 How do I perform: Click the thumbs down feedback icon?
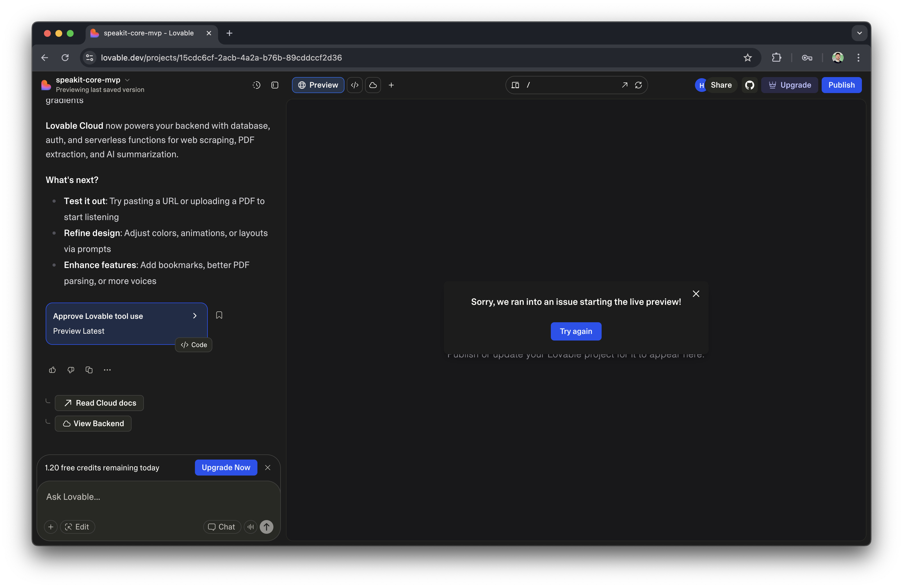tap(70, 370)
